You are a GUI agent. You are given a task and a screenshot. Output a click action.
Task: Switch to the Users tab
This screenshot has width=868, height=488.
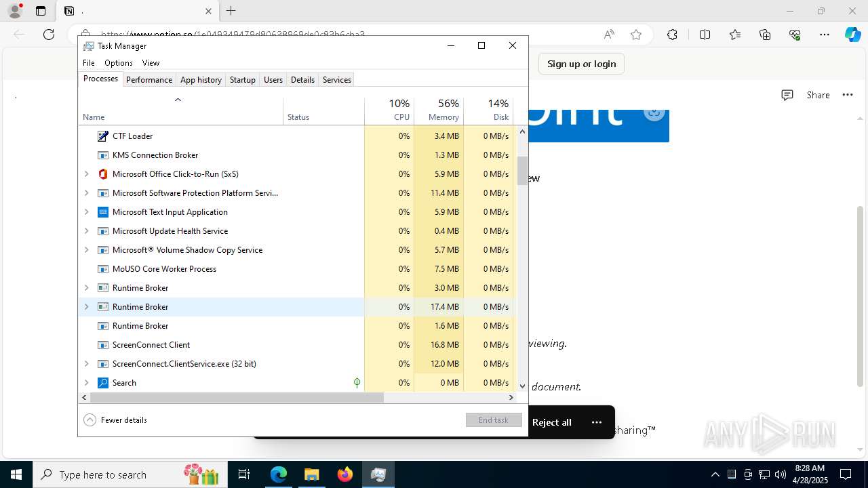[273, 80]
